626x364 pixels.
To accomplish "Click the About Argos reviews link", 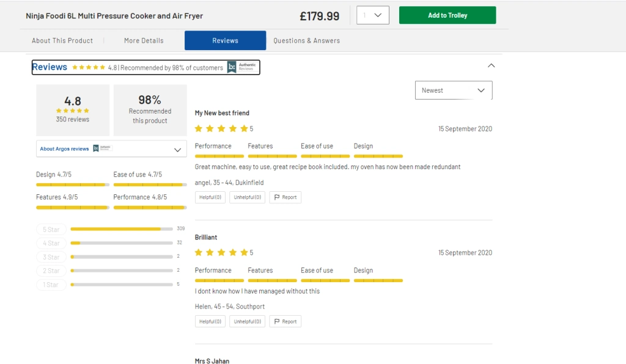I will click(64, 148).
